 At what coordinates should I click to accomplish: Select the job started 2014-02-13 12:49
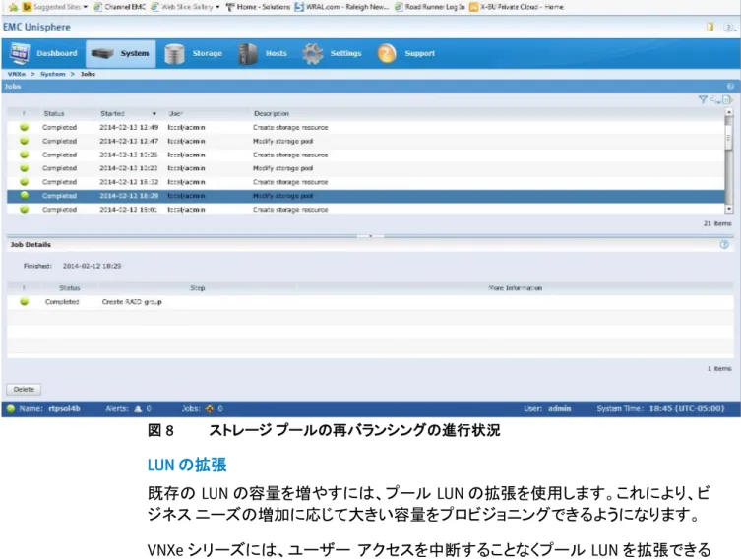(366, 128)
